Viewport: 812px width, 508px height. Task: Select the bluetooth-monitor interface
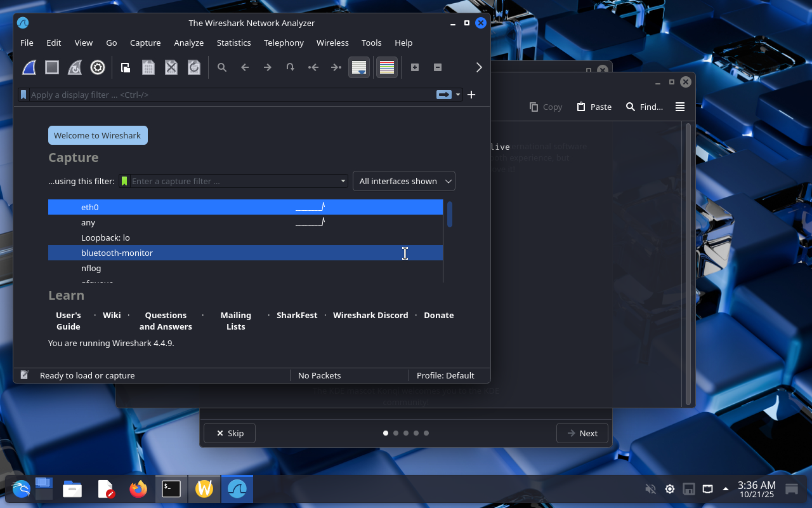(117, 253)
